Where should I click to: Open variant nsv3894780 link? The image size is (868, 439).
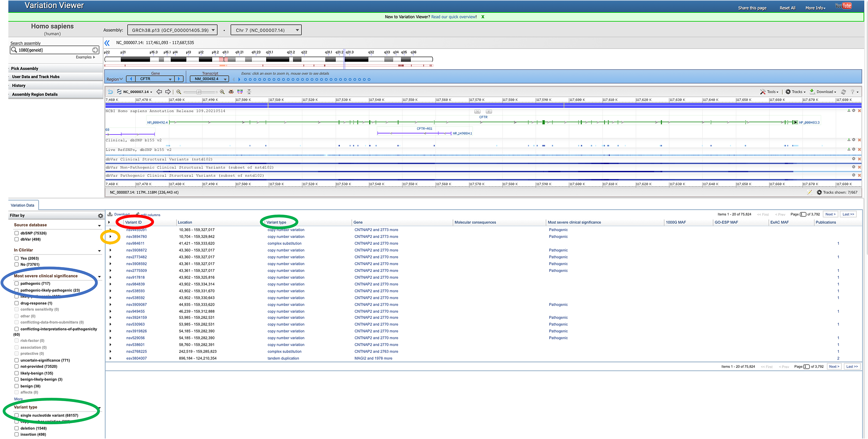click(136, 237)
